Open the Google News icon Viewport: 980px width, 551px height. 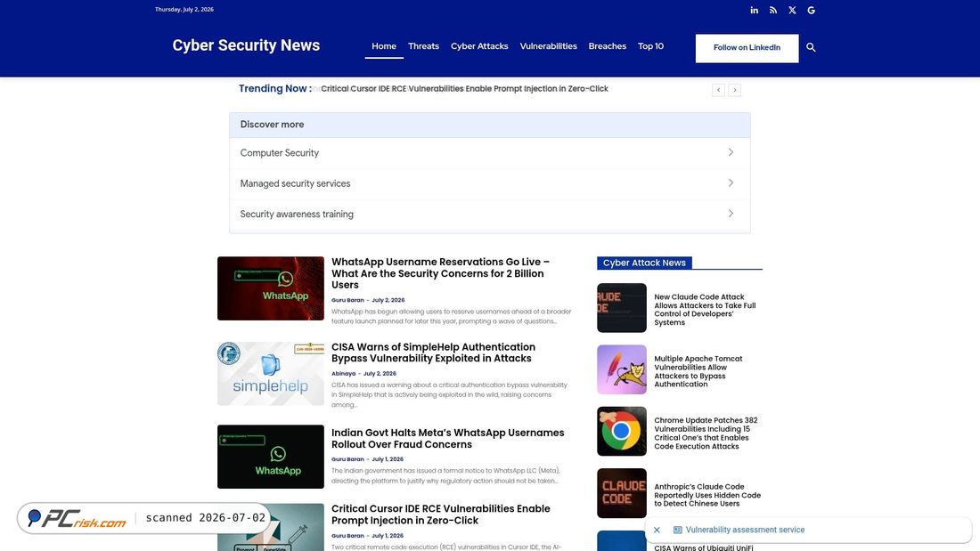[x=811, y=10]
